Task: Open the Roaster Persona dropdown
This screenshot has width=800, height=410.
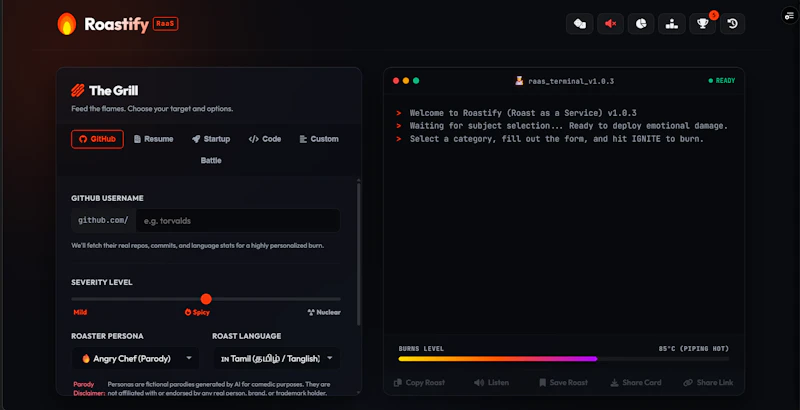Action: (x=135, y=358)
